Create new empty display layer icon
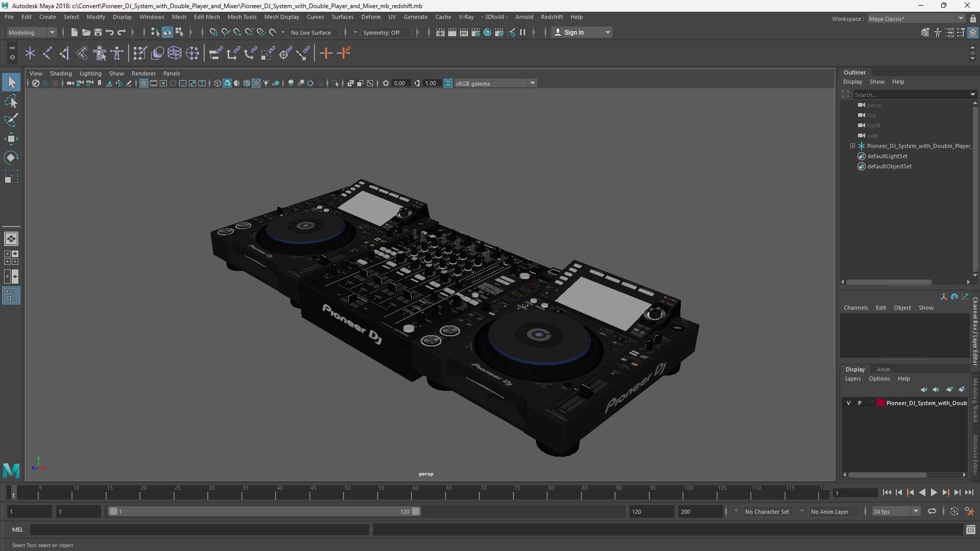 tap(949, 389)
